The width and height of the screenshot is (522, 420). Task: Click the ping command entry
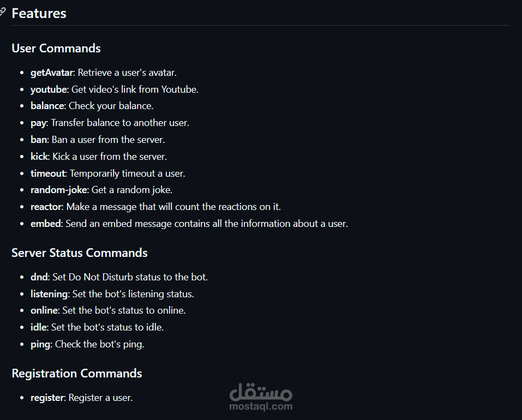coord(88,344)
